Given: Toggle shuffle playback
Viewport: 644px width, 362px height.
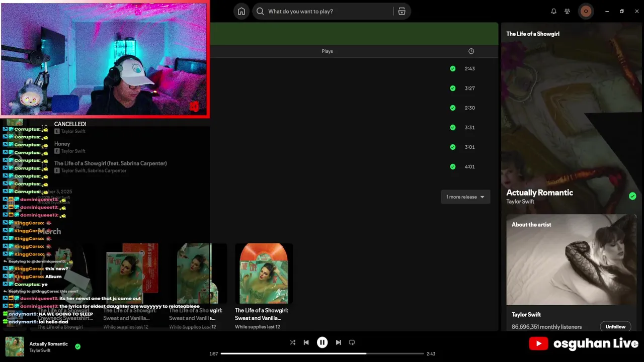Looking at the screenshot, I should coord(292,342).
